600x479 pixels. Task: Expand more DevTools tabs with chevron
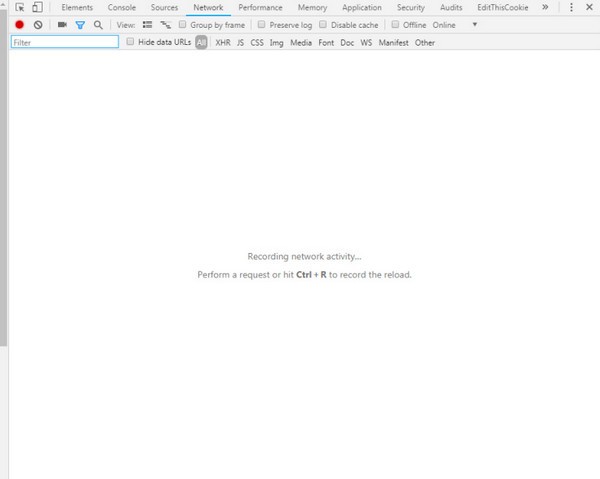544,7
